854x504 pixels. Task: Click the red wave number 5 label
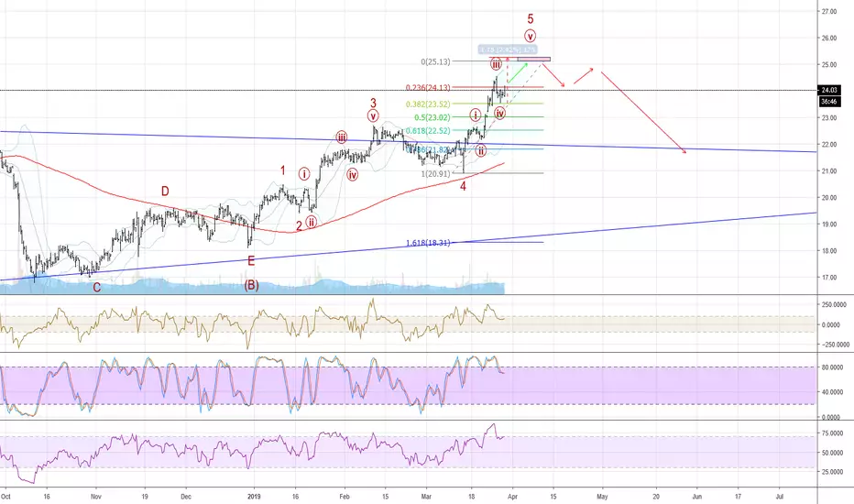[x=531, y=19]
